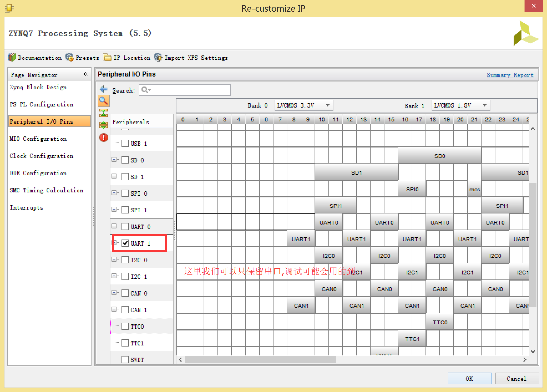Check the TTC0 checkbox
Image resolution: width=547 pixels, height=392 pixels.
(125, 326)
